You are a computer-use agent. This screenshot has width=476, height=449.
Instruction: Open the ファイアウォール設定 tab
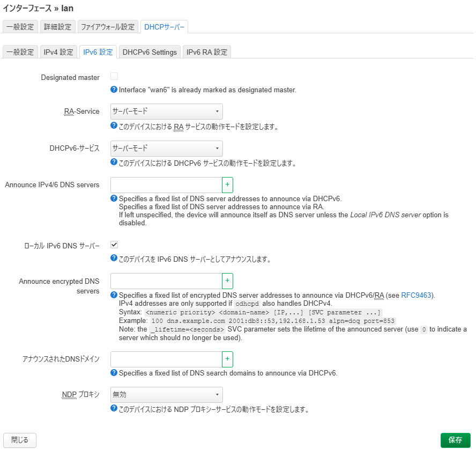click(x=108, y=27)
